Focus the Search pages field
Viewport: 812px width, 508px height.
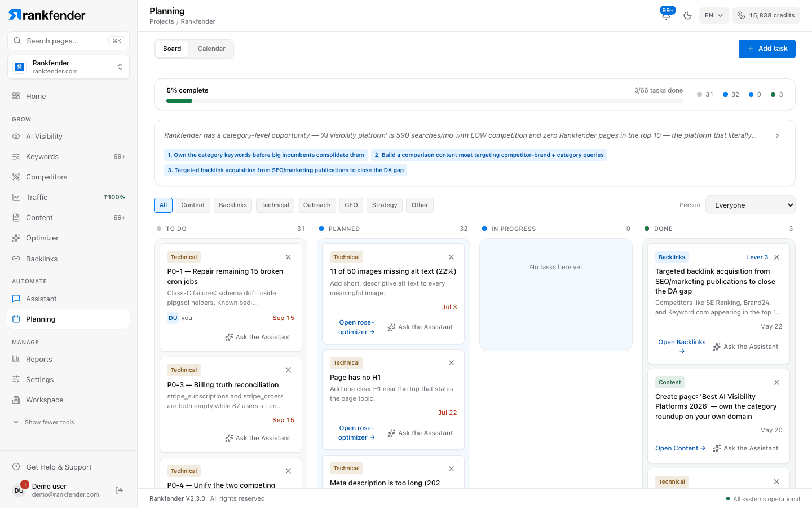[68, 41]
